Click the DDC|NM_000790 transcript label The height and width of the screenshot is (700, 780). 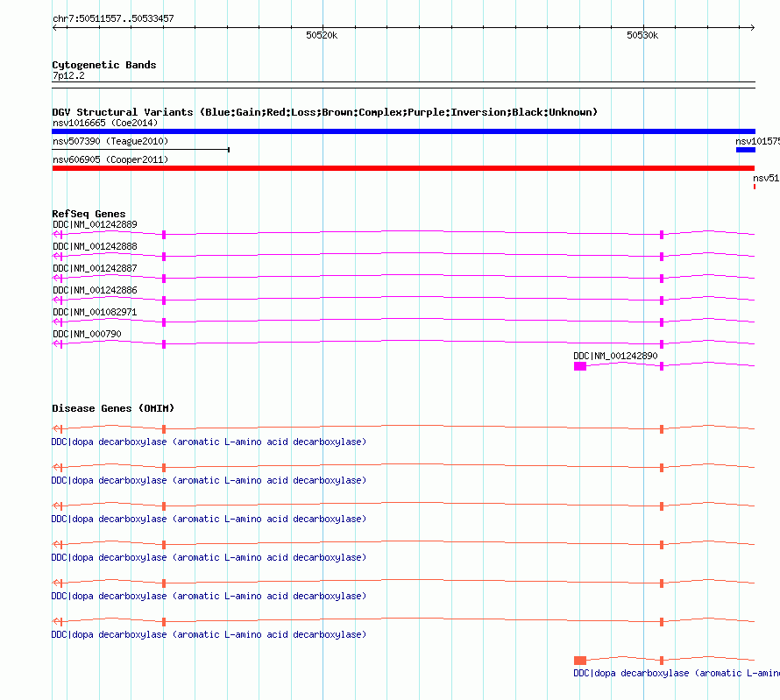87,334
